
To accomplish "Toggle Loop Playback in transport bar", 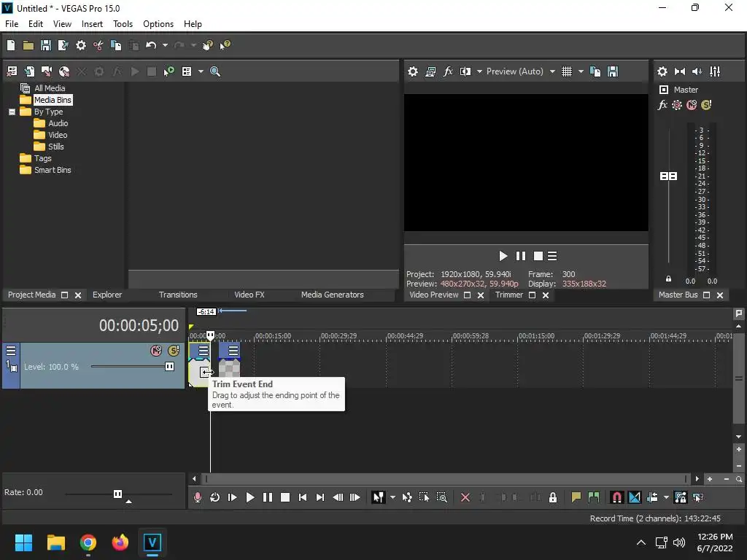I will pos(215,497).
